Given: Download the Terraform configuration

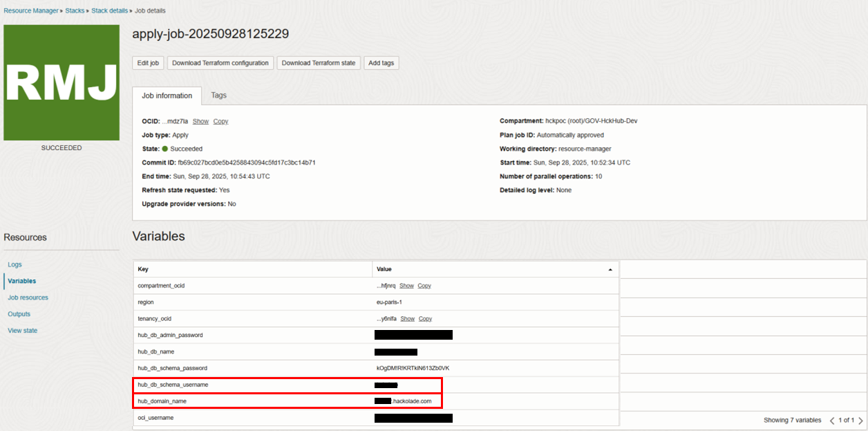Looking at the screenshot, I should (220, 63).
